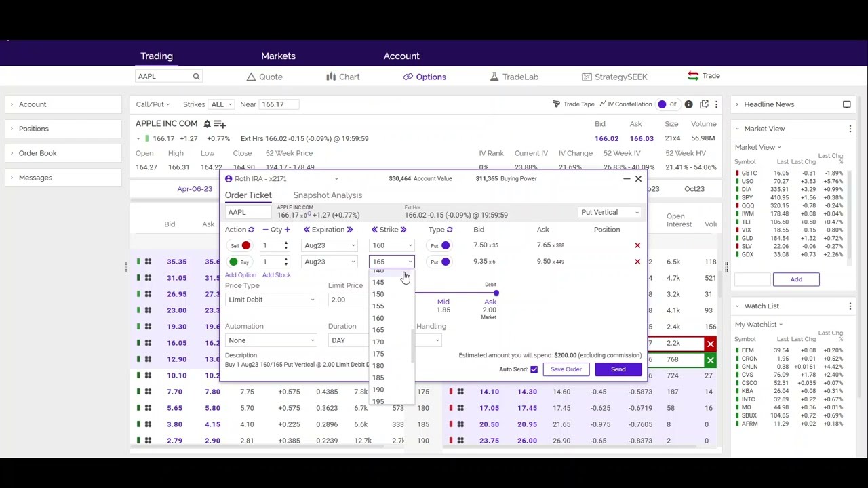The height and width of the screenshot is (488, 868).
Task: Click the Action swap refresh icon
Action: click(251, 230)
